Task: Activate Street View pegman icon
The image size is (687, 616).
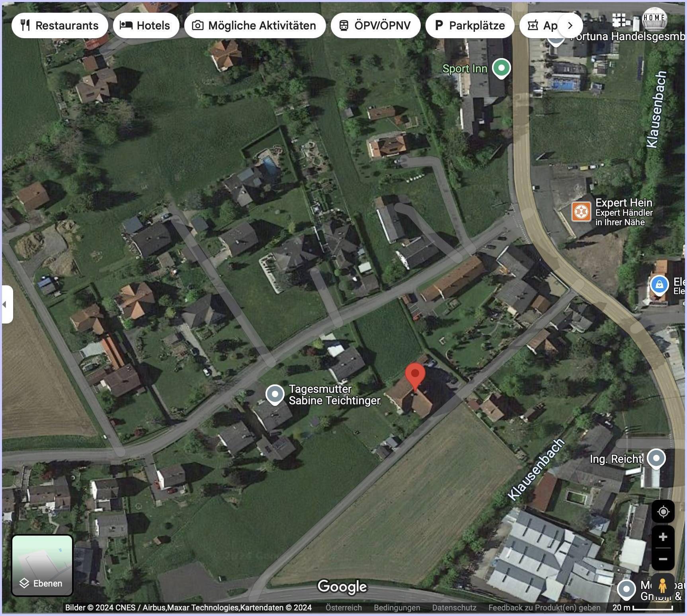Action: click(662, 586)
